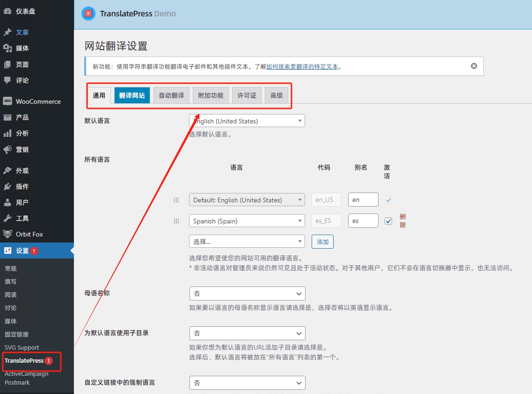Toggle the active checkbox for Spanish (Spain)
Image resolution: width=532 pixels, height=394 pixels.
(x=388, y=221)
